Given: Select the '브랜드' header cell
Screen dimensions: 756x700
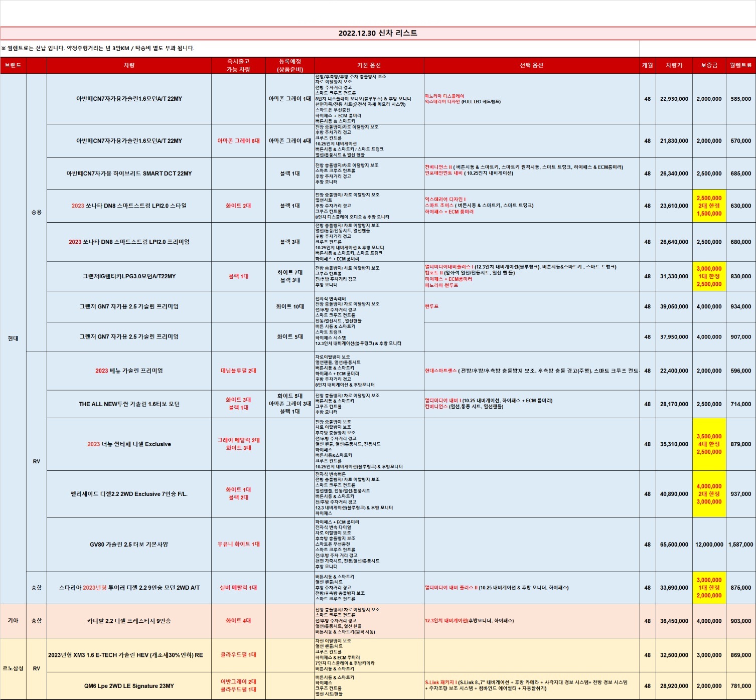Looking at the screenshot, I should click(x=13, y=65).
